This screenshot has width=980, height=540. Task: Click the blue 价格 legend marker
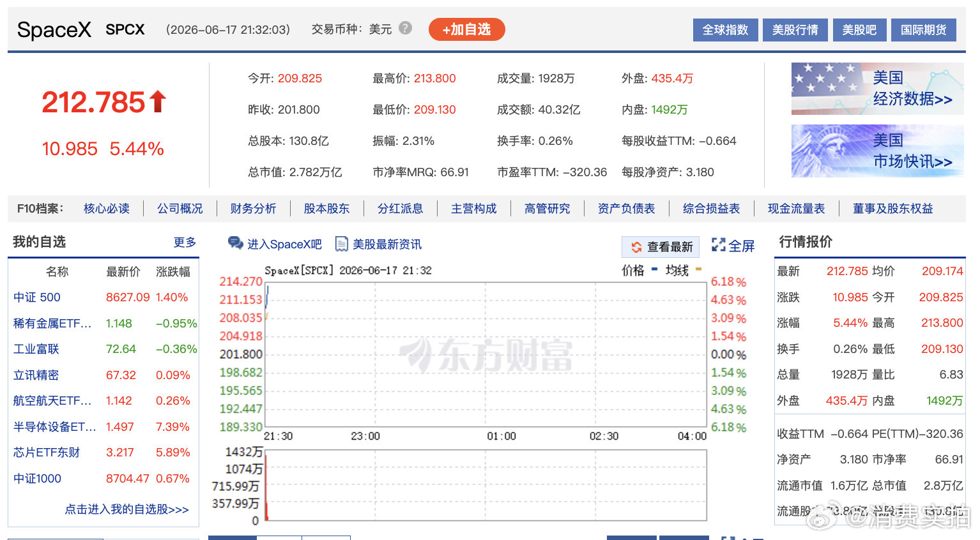tap(654, 269)
